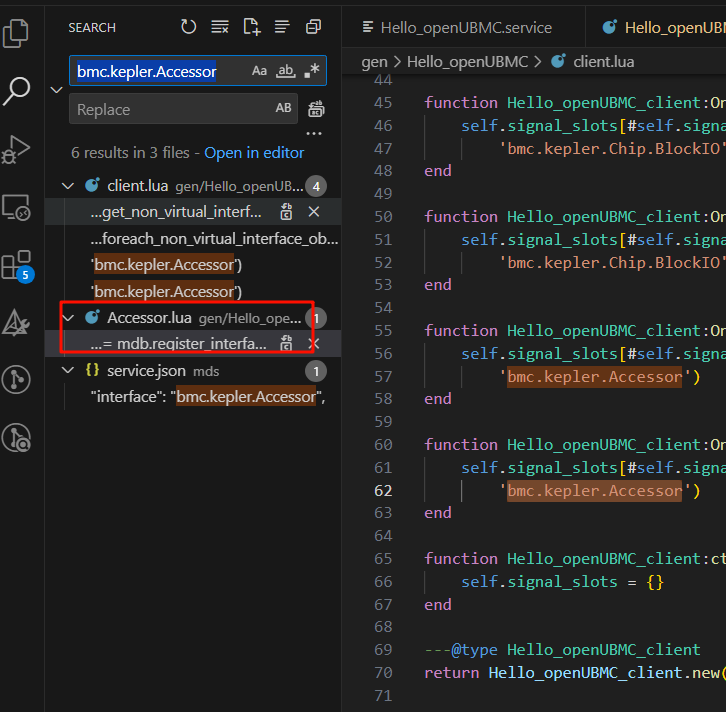Open Run and Debug view
The width and height of the screenshot is (726, 712).
pos(17,149)
